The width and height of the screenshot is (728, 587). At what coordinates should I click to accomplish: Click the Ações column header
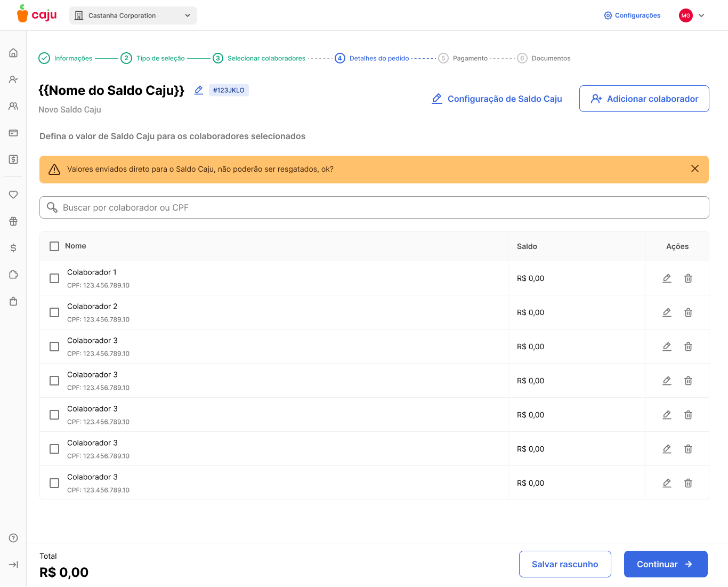click(x=677, y=246)
